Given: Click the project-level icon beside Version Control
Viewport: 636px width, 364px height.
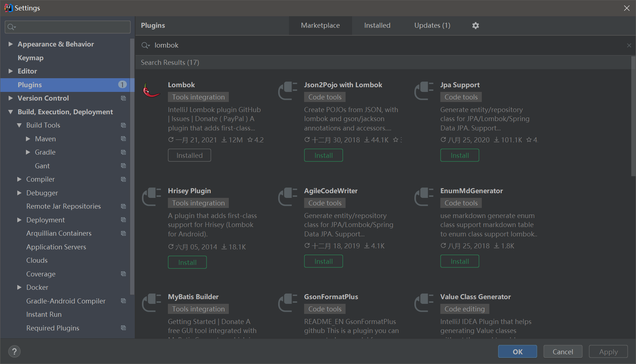Looking at the screenshot, I should pyautogui.click(x=123, y=98).
